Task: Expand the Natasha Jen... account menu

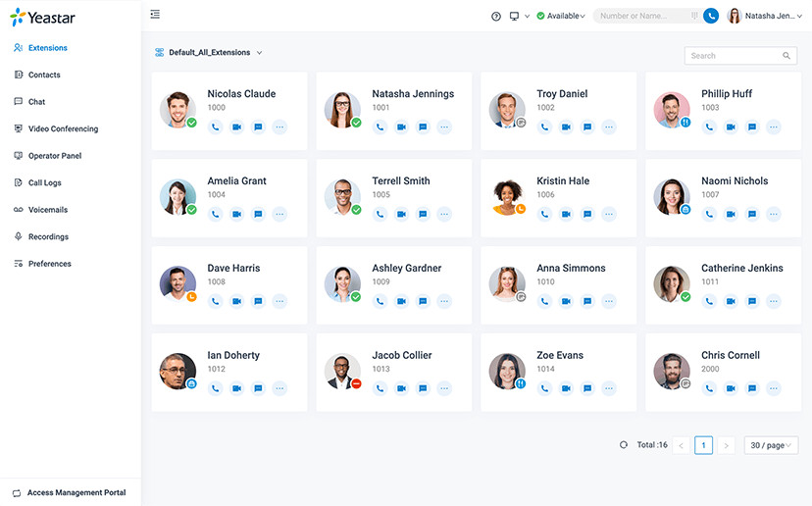Action: coord(764,16)
